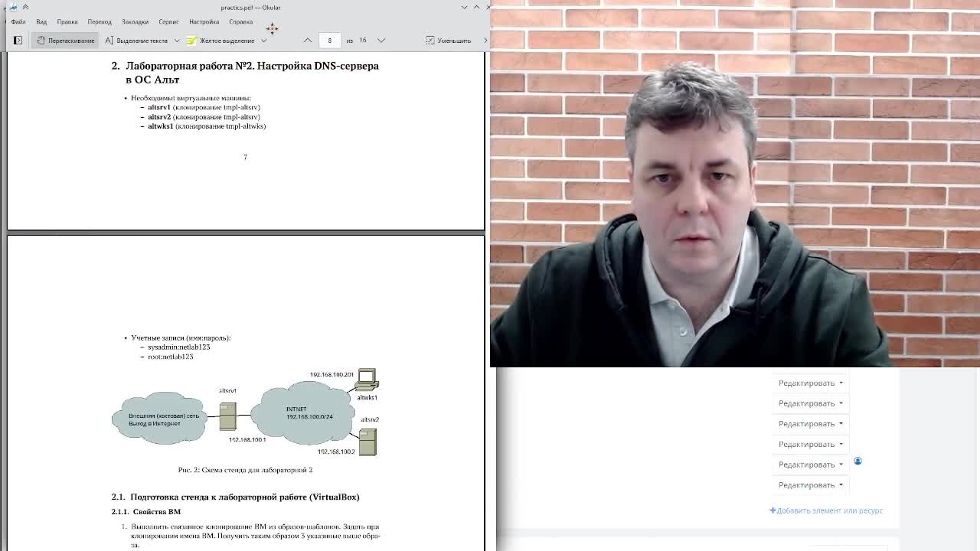Click the INTNET cloud in the network diagram
This screenshot has height=551, width=980.
coord(303,414)
